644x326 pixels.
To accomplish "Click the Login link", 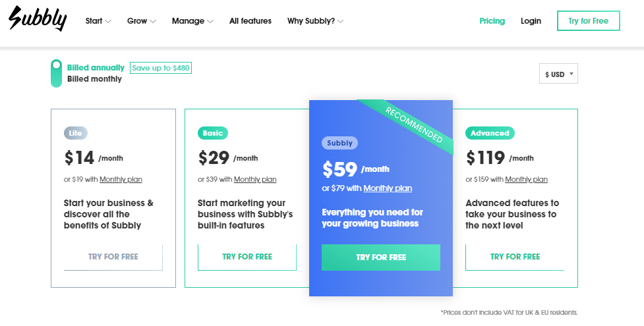I will point(531,21).
